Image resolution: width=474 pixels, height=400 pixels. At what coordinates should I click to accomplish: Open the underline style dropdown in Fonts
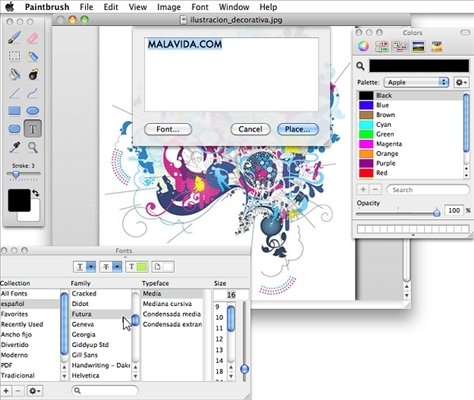coord(85,267)
